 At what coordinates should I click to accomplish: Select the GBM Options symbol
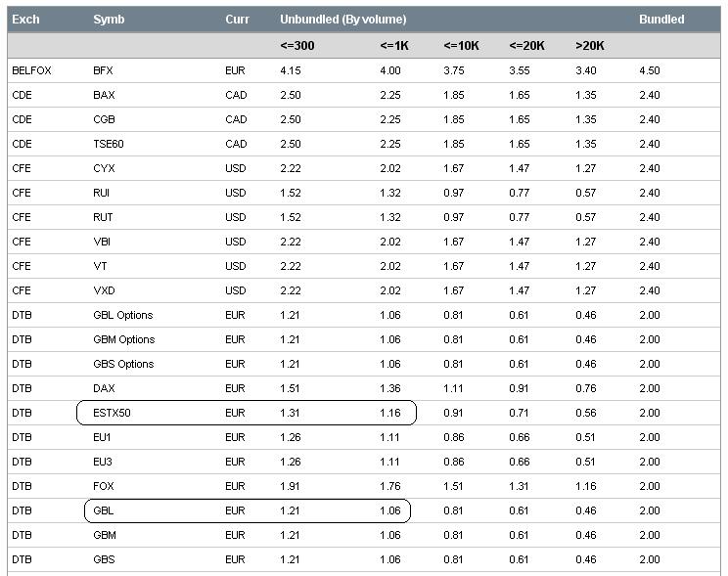[x=124, y=339]
